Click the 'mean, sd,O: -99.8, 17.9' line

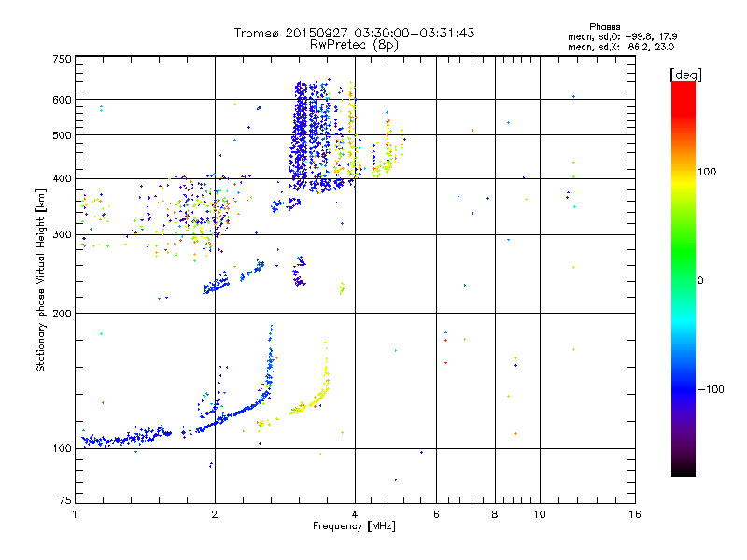[x=622, y=36]
